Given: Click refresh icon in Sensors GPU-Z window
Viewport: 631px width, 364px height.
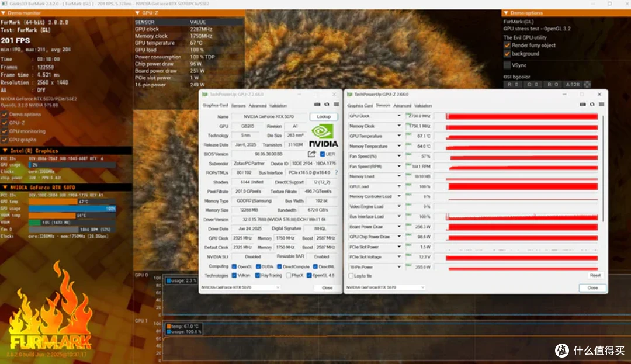Looking at the screenshot, I should 592,105.
